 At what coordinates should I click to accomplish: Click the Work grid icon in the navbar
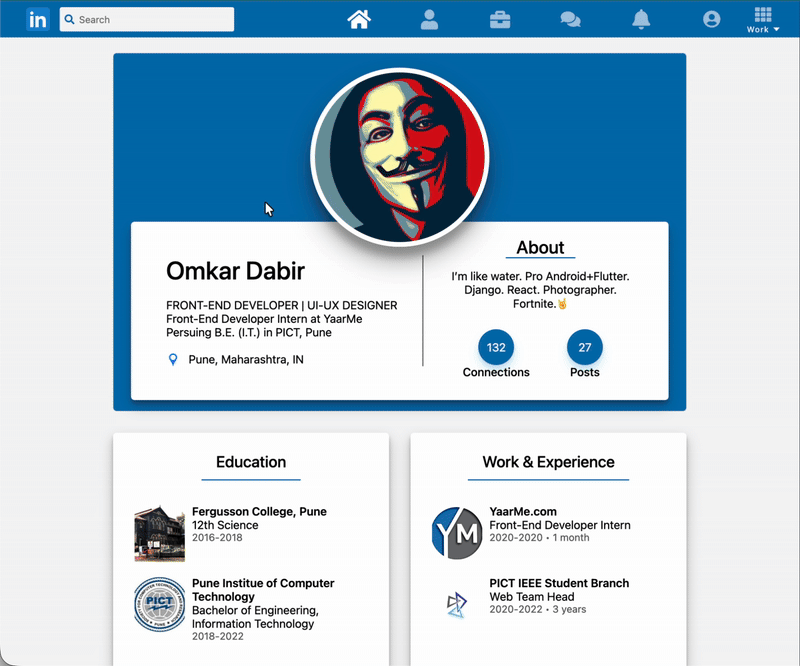(762, 14)
